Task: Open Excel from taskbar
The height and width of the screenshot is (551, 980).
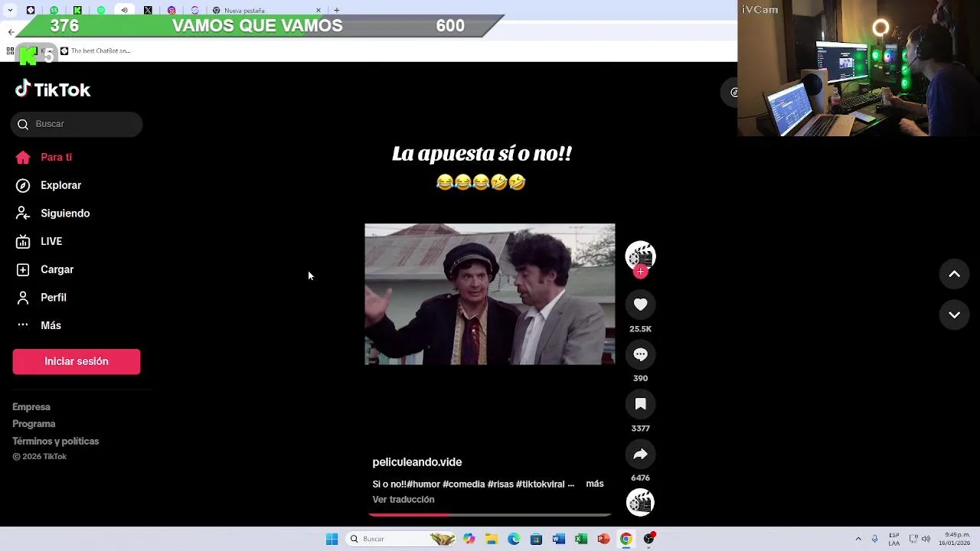Action: point(581,539)
